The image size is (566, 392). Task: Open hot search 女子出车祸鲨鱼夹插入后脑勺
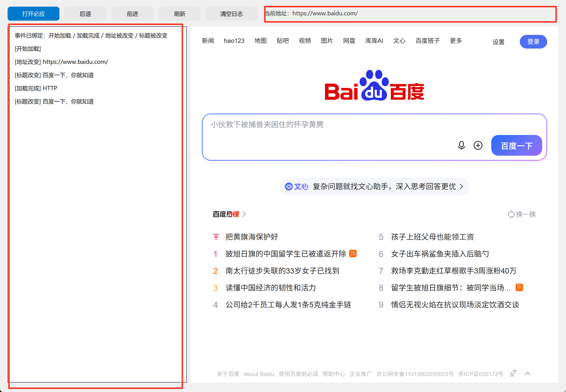[440, 254]
